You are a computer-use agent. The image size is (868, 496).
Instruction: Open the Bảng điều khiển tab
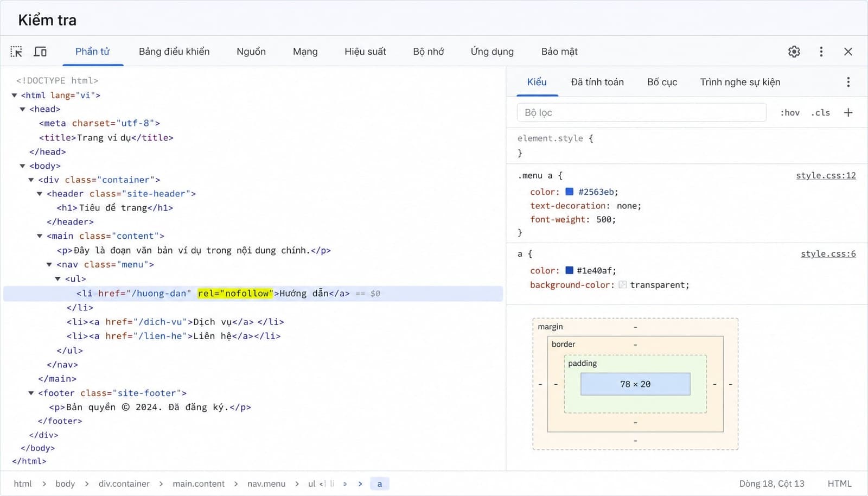tap(174, 52)
